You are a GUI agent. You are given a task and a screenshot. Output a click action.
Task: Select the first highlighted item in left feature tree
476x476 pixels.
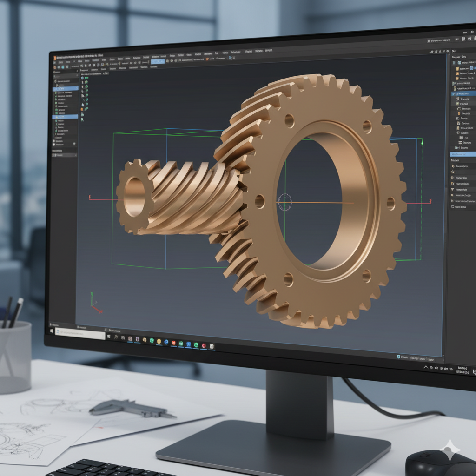[65, 88]
